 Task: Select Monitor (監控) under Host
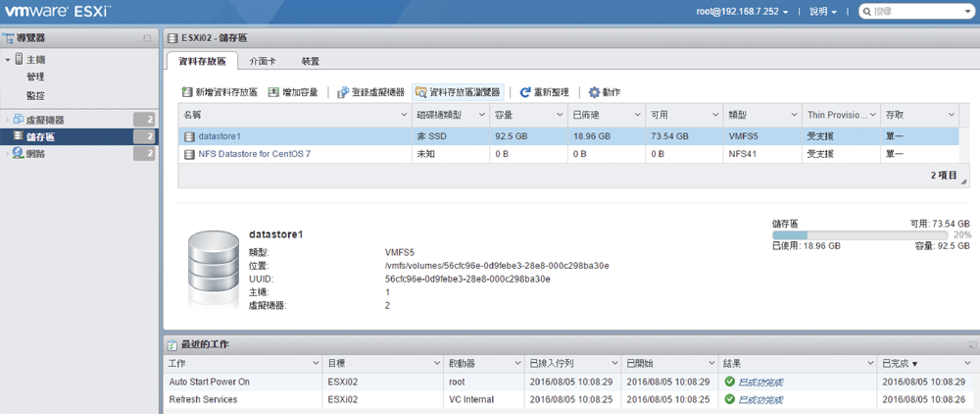(35, 96)
